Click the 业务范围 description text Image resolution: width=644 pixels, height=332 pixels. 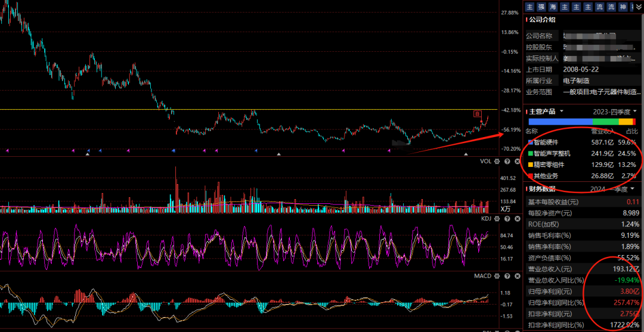pos(602,92)
